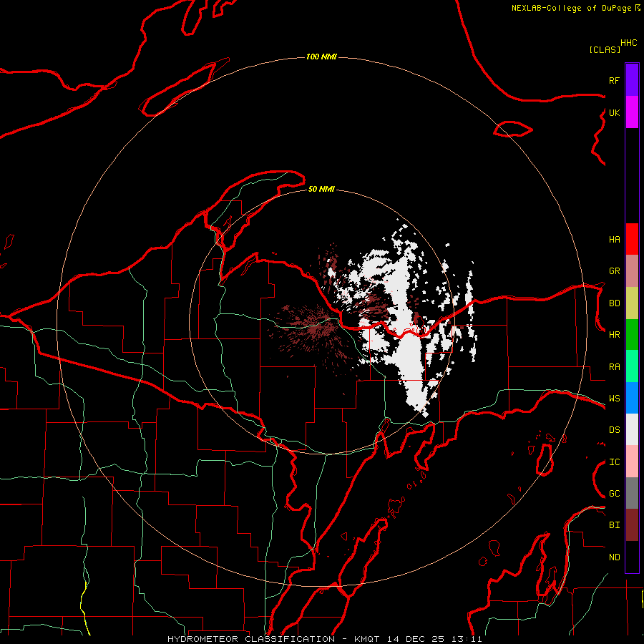Click the dark red BI legend swatch
644x644 pixels.
[632, 525]
